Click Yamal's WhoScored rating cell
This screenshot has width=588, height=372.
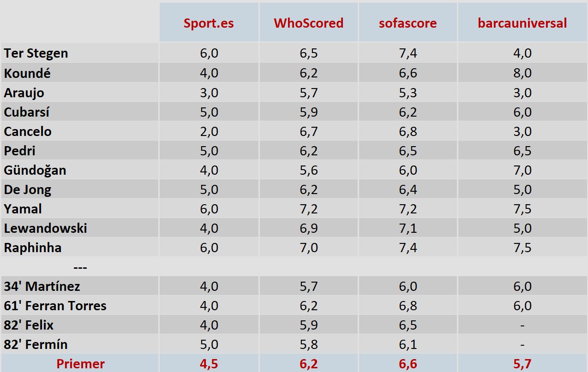[x=308, y=209]
